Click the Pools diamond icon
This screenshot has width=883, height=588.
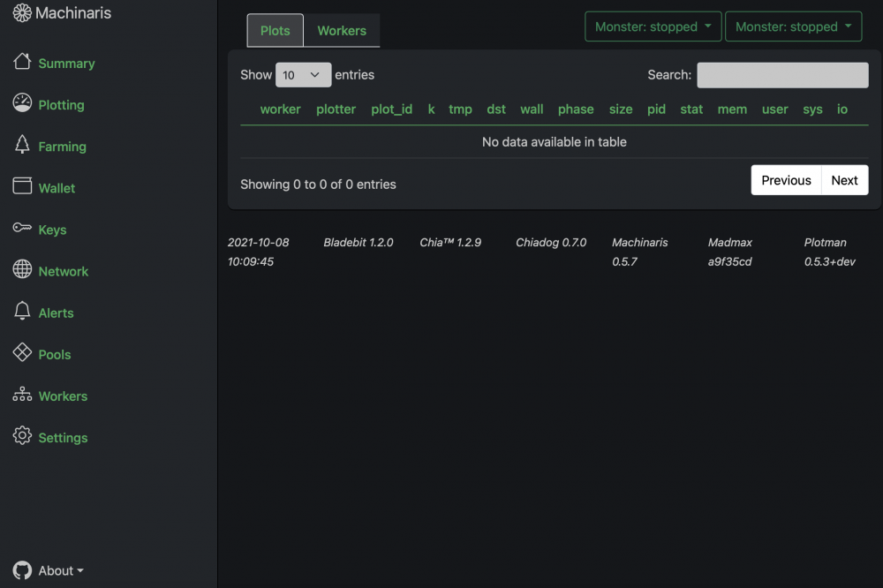coord(22,352)
